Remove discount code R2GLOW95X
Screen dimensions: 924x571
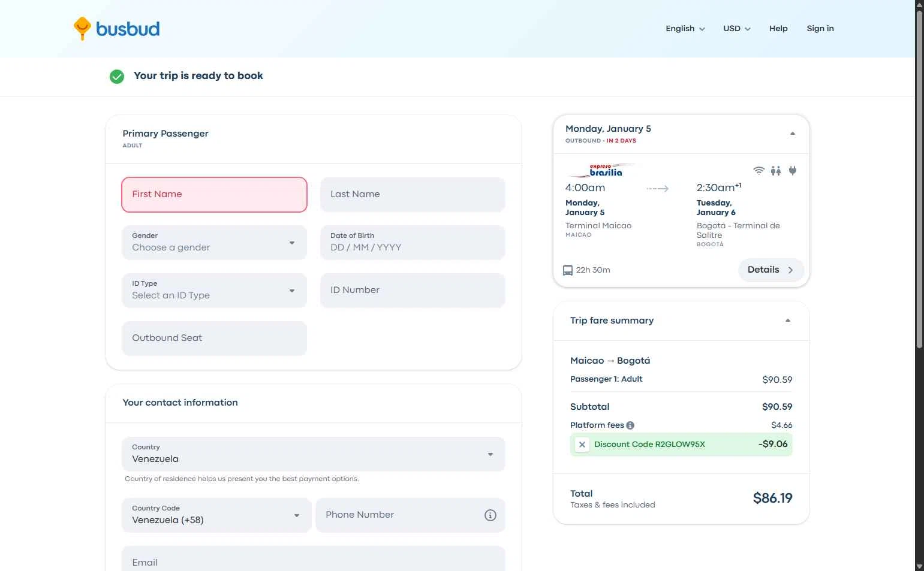582,445
